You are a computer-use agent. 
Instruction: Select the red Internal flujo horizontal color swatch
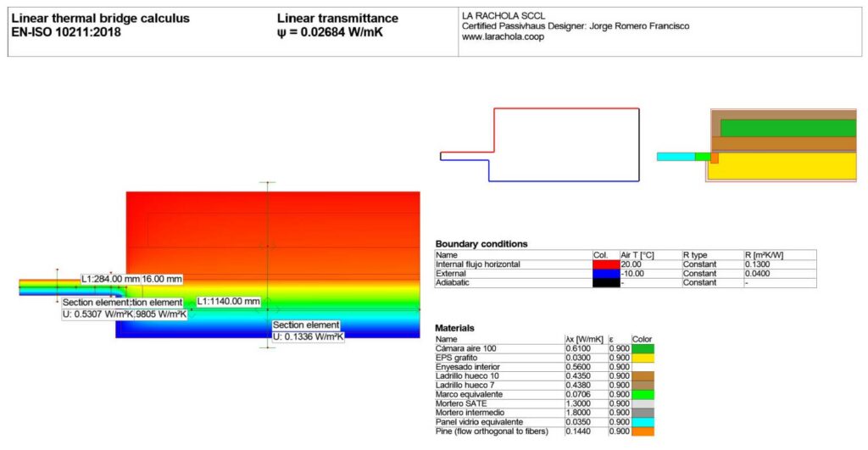tap(605, 264)
